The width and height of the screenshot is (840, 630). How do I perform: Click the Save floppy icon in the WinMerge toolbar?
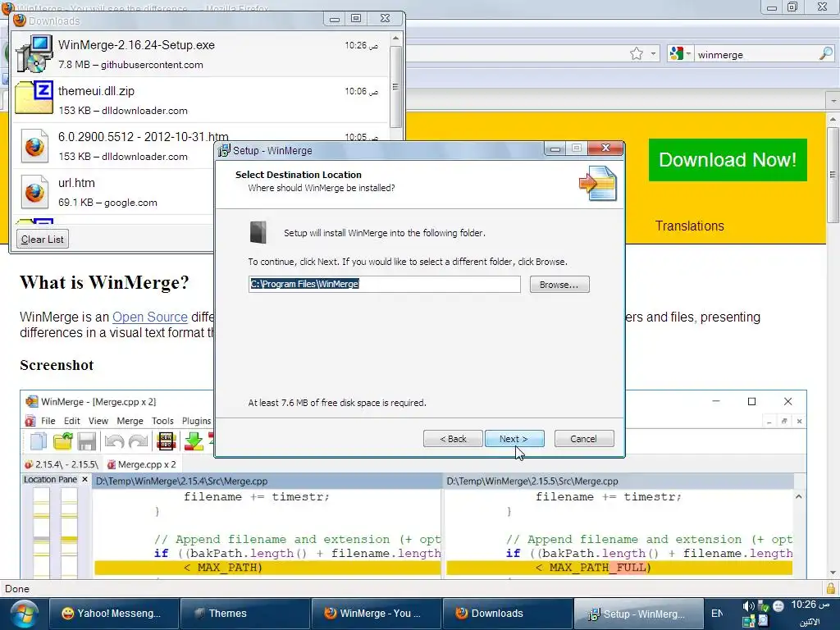click(86, 441)
